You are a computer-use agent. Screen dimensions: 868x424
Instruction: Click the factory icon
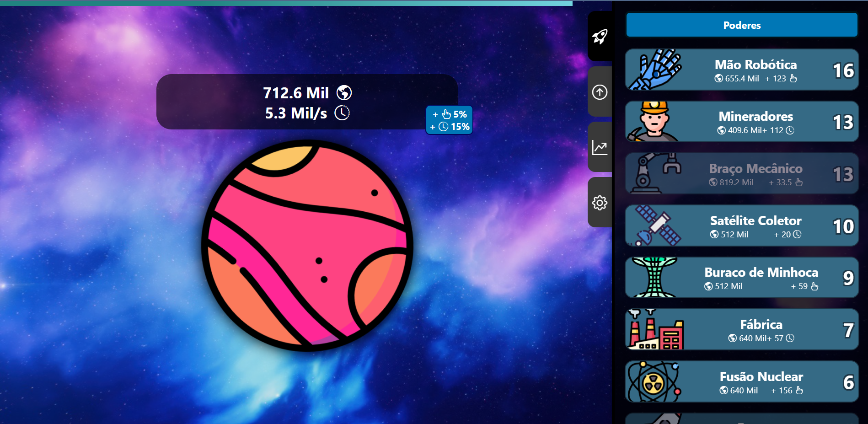click(656, 329)
